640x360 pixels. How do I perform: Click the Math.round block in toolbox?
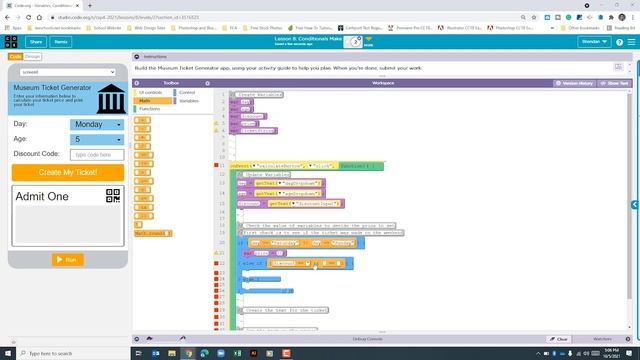pos(153,233)
